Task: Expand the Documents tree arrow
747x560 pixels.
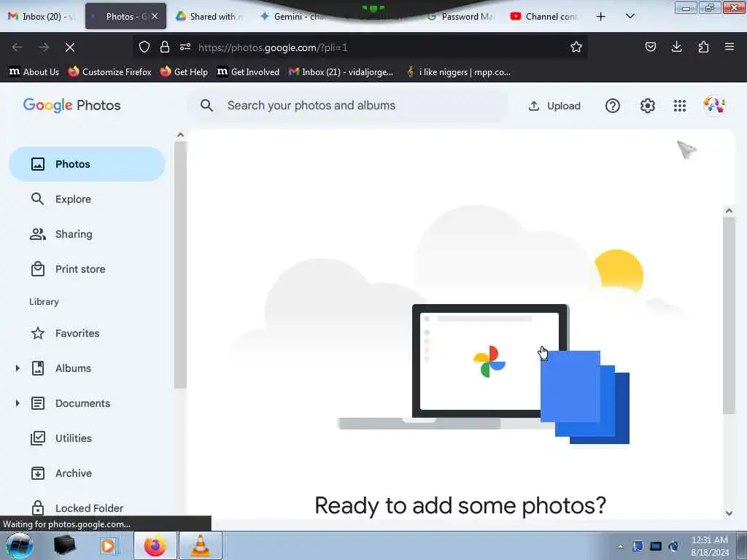Action: tap(18, 403)
